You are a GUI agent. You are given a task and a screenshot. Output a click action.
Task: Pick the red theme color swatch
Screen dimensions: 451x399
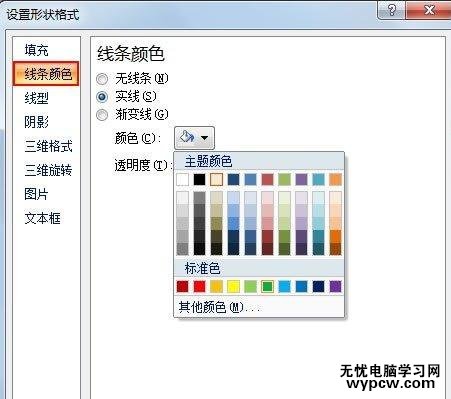point(267,179)
